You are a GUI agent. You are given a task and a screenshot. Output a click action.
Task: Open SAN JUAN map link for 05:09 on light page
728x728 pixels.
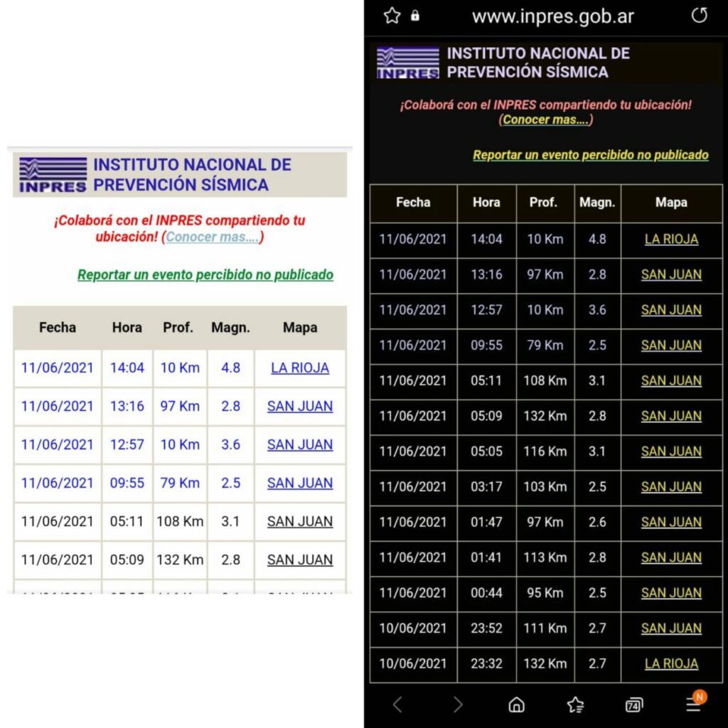tap(300, 560)
